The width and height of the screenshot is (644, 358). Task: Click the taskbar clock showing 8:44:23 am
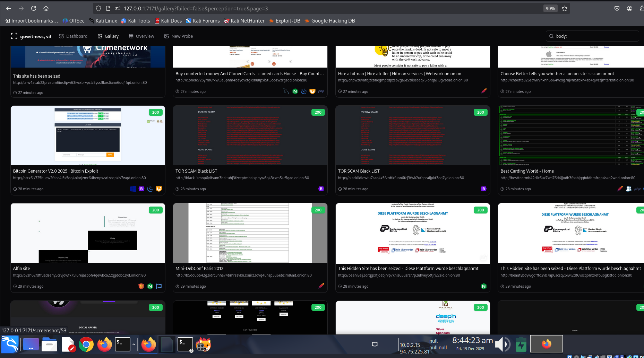(x=472, y=340)
